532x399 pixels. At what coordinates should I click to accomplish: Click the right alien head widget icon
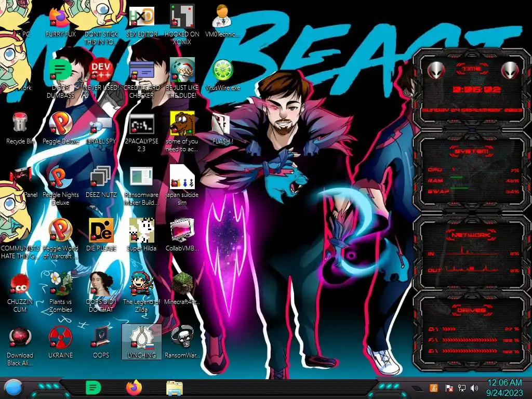pos(510,70)
